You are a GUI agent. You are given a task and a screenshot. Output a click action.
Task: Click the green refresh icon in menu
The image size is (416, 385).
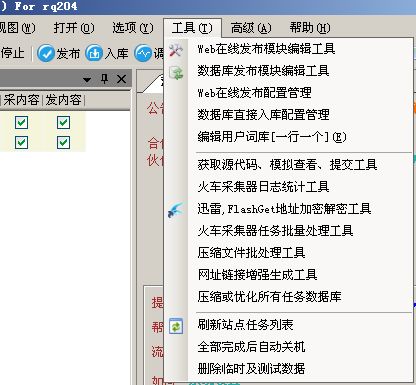[176, 326]
